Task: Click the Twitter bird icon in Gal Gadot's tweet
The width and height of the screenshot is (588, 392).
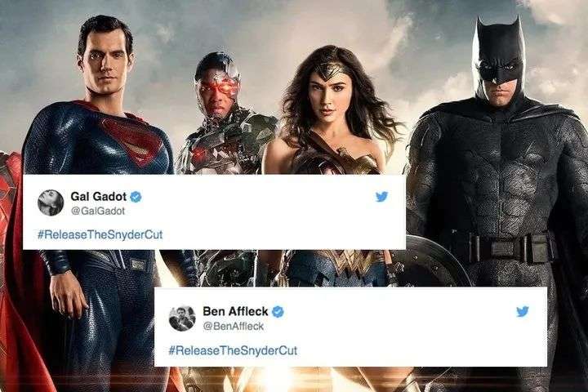Action: [381, 197]
